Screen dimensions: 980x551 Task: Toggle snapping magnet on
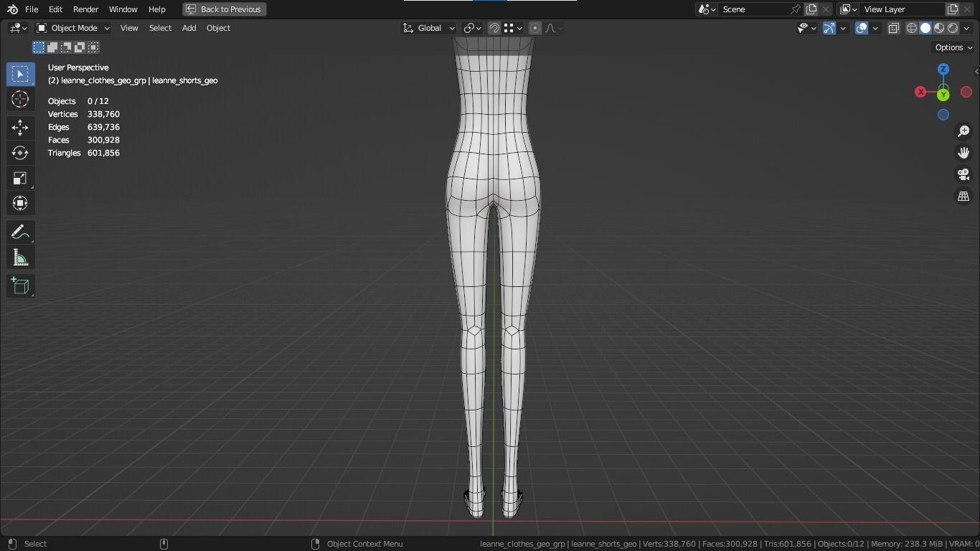494,28
